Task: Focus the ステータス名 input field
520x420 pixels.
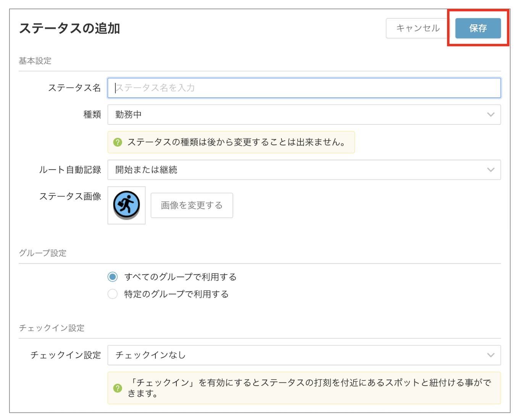Action: [304, 88]
